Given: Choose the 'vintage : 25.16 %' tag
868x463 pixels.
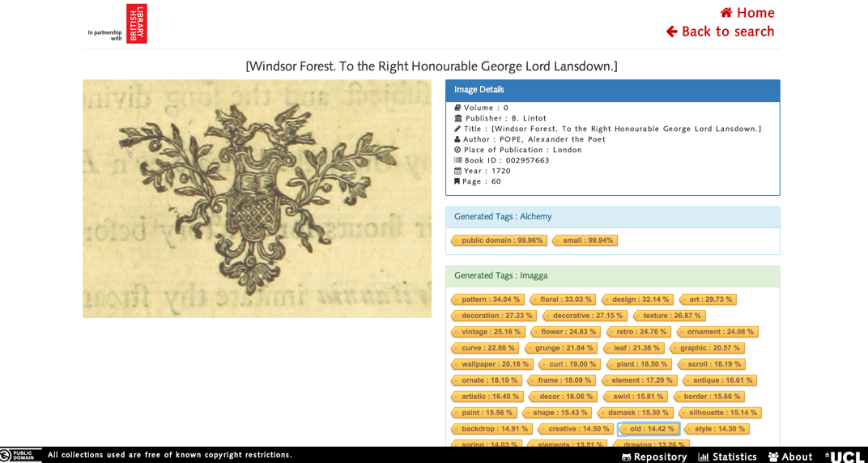Looking at the screenshot, I should tap(489, 332).
